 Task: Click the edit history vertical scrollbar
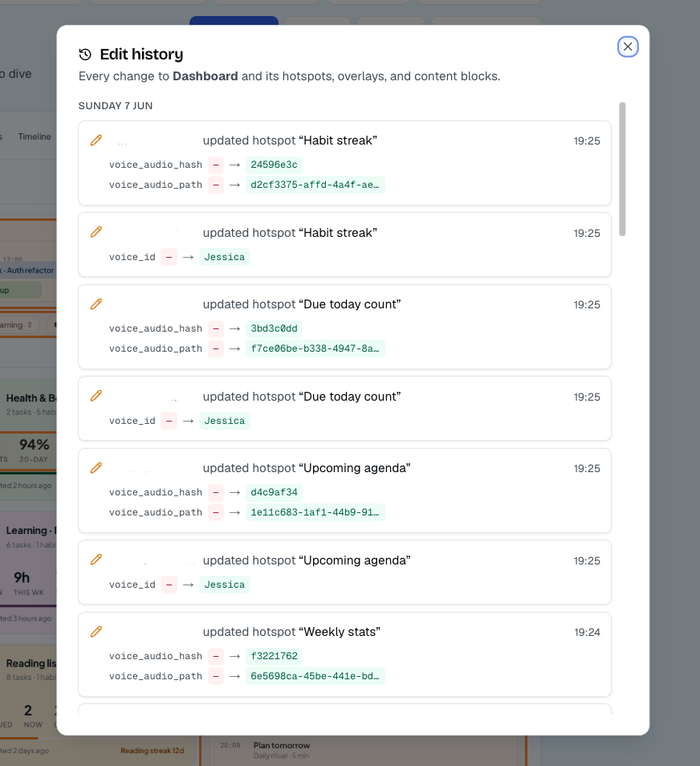click(622, 169)
